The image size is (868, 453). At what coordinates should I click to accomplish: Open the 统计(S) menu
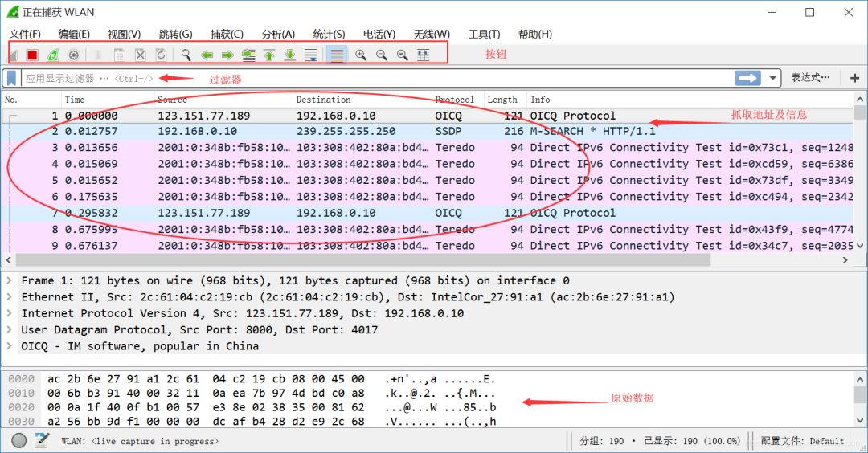point(329,35)
